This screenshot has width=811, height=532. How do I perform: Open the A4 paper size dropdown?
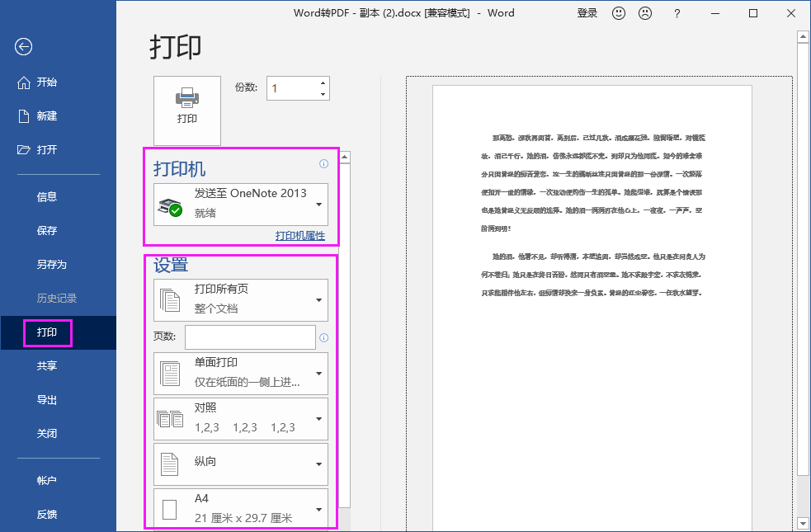pyautogui.click(x=239, y=508)
